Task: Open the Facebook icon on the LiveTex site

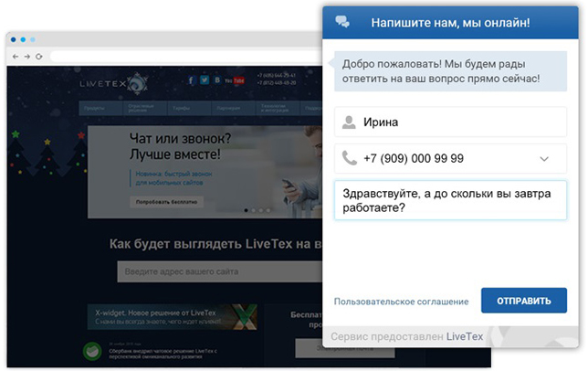Action: (x=192, y=79)
